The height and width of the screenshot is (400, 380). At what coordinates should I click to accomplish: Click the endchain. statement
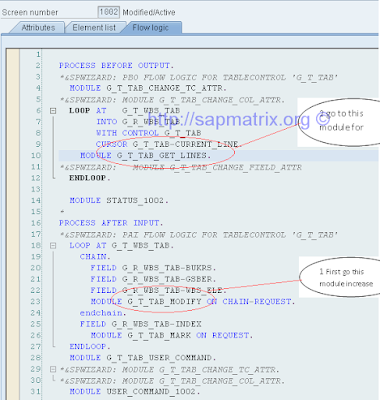click(103, 313)
